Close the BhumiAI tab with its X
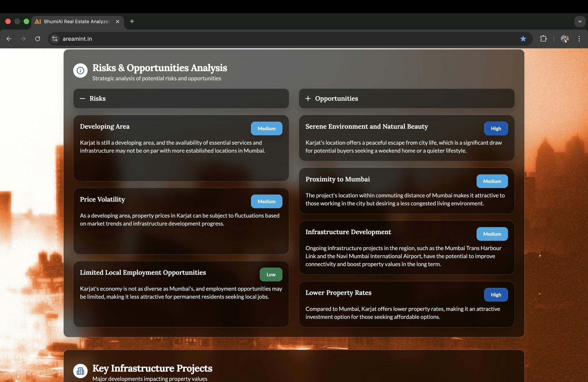This screenshot has width=588, height=382. point(117,22)
